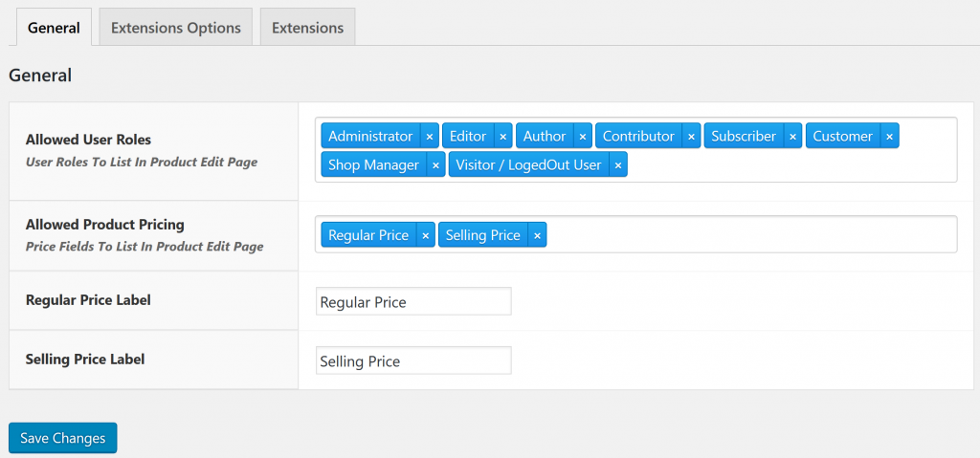Remove the Administrator role tag
Image resolution: width=980 pixels, height=458 pixels.
coord(429,137)
